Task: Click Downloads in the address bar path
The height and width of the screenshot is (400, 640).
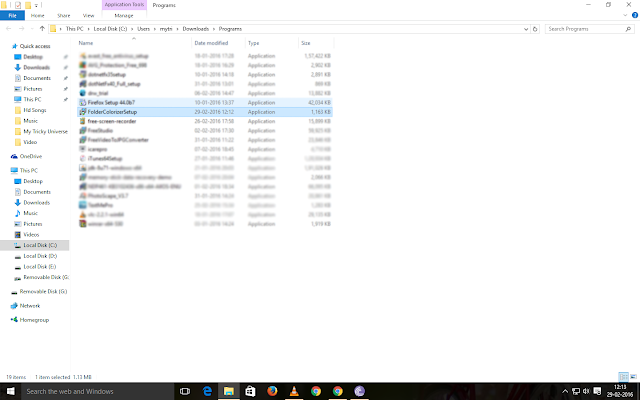Action: click(x=196, y=29)
